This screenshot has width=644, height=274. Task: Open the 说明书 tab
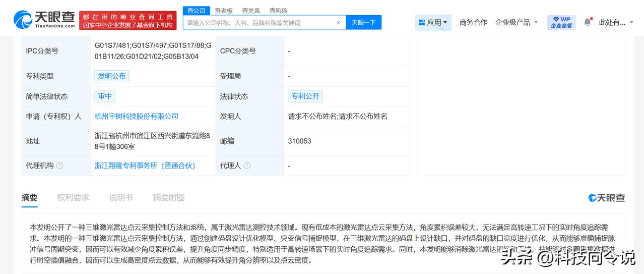(121, 197)
